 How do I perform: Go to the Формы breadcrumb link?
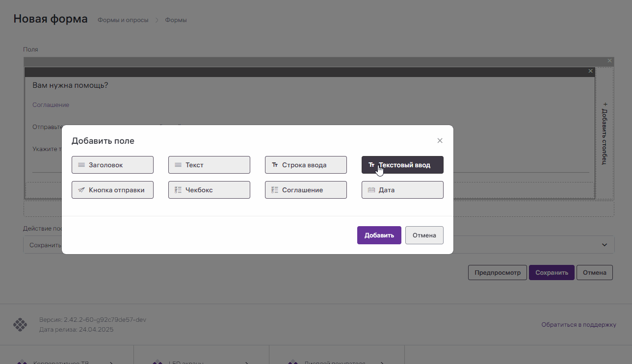click(176, 20)
